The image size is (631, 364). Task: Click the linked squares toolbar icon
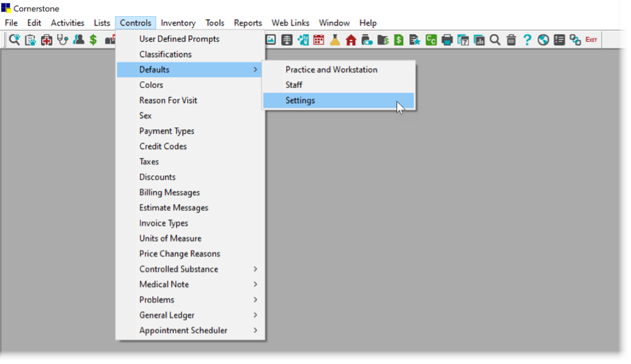[x=575, y=40]
